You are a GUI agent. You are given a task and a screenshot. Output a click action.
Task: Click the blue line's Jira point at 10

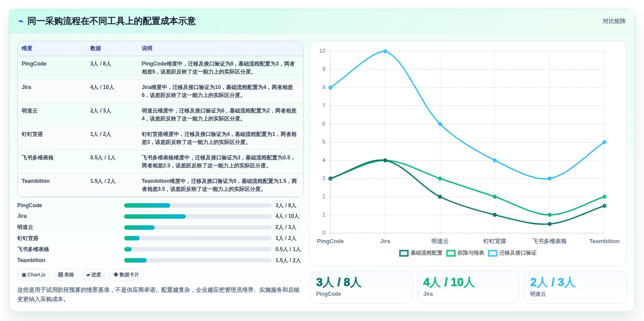pos(385,51)
